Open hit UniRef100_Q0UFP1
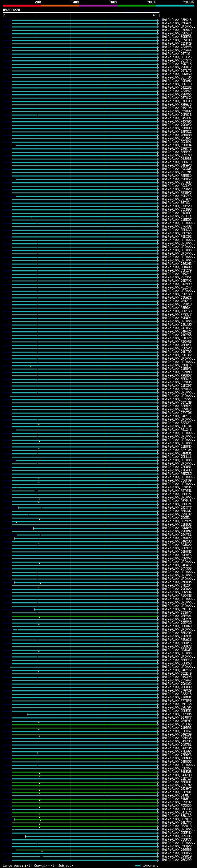This screenshot has width=197, height=868. click(177, 504)
